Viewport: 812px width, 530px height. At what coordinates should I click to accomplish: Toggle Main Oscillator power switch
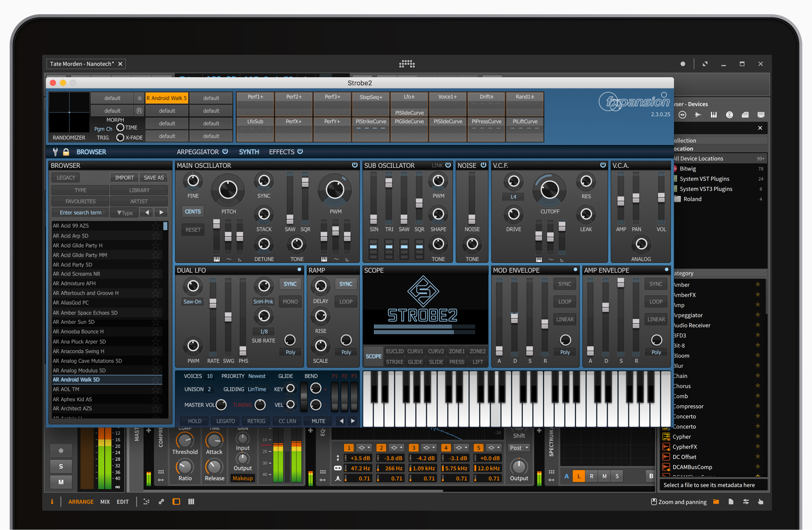[x=355, y=165]
